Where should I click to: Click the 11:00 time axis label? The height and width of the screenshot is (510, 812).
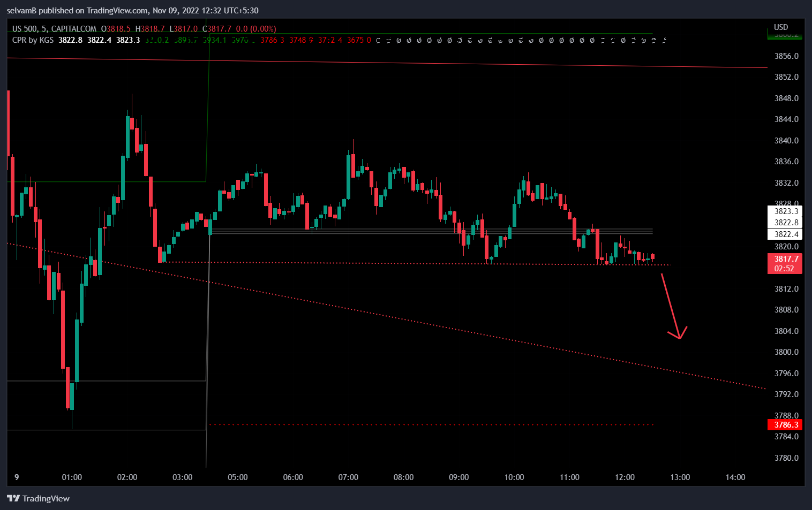point(569,477)
